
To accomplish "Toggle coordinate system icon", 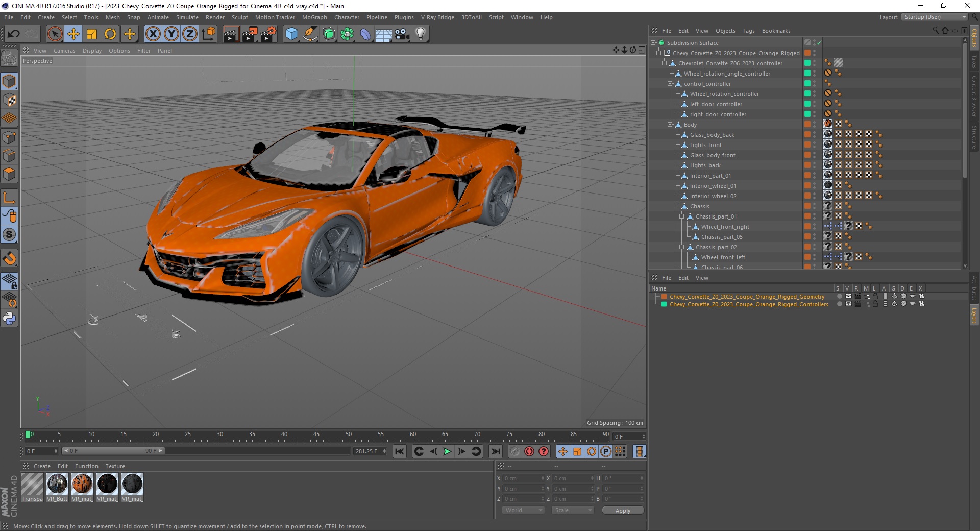I will [x=209, y=34].
